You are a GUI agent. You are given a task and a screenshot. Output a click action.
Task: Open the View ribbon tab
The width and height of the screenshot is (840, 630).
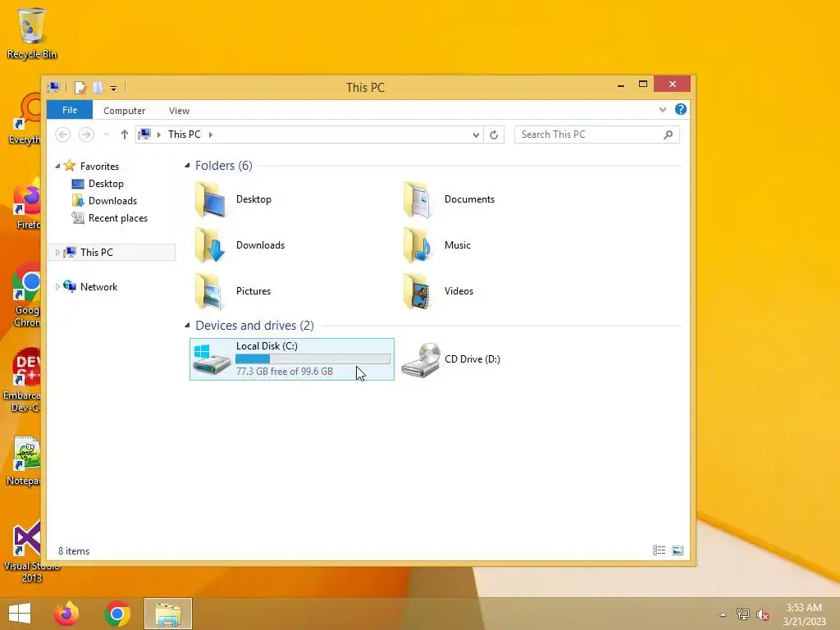[x=179, y=111]
